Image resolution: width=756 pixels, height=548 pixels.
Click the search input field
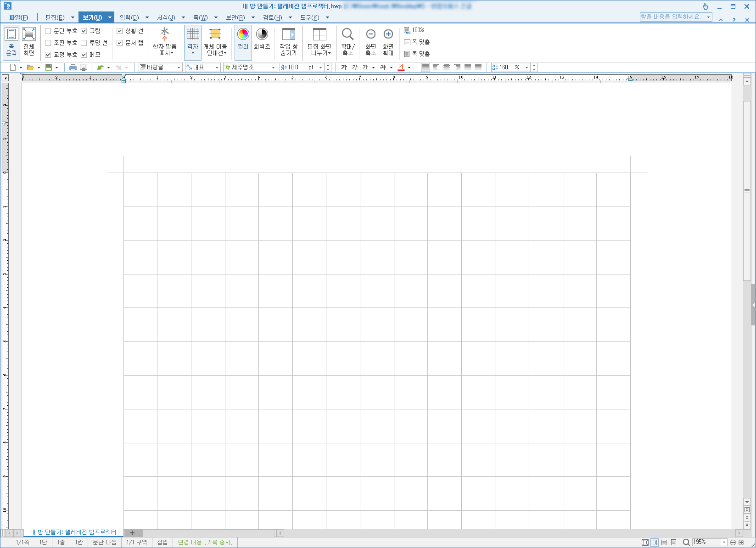pyautogui.click(x=672, y=17)
